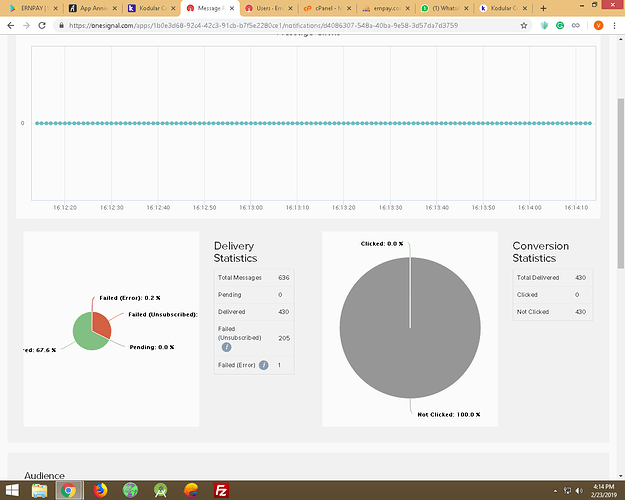Screen dimensions: 625x500
Task: Open the orange V profile avatar
Action: pos(598,26)
